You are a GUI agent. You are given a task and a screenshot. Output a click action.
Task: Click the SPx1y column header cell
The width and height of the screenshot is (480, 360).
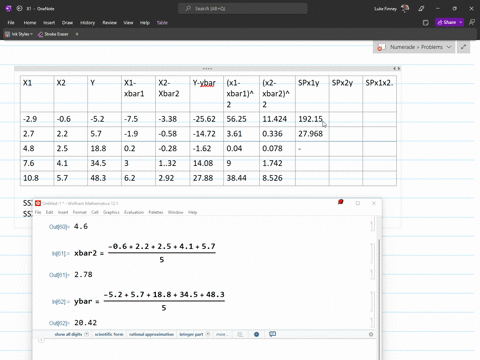tap(312, 94)
